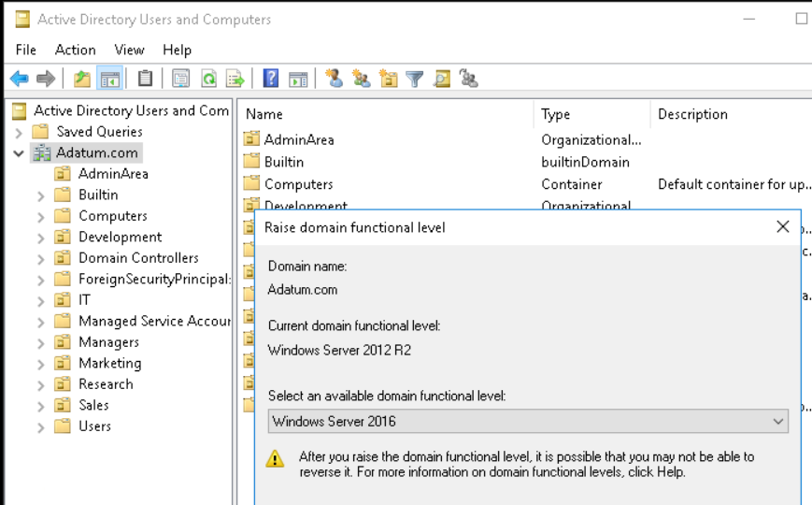Click the app icon in title bar
This screenshot has height=505, width=812.
[22, 20]
